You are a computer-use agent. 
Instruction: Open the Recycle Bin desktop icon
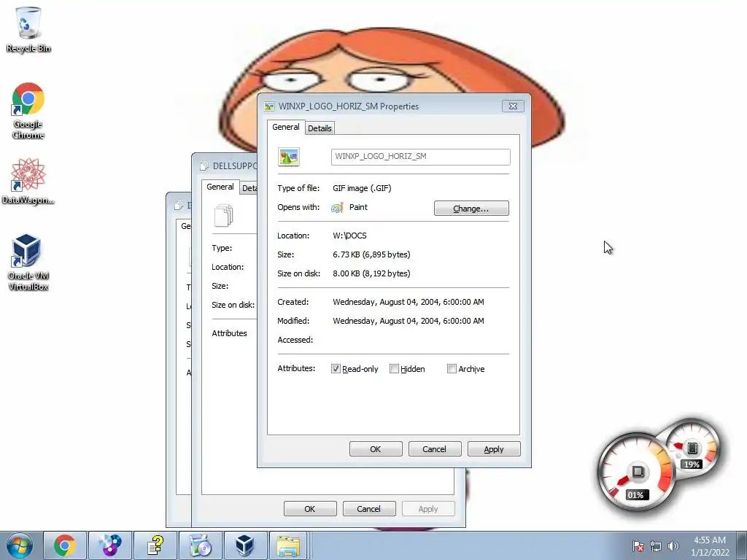click(28, 29)
